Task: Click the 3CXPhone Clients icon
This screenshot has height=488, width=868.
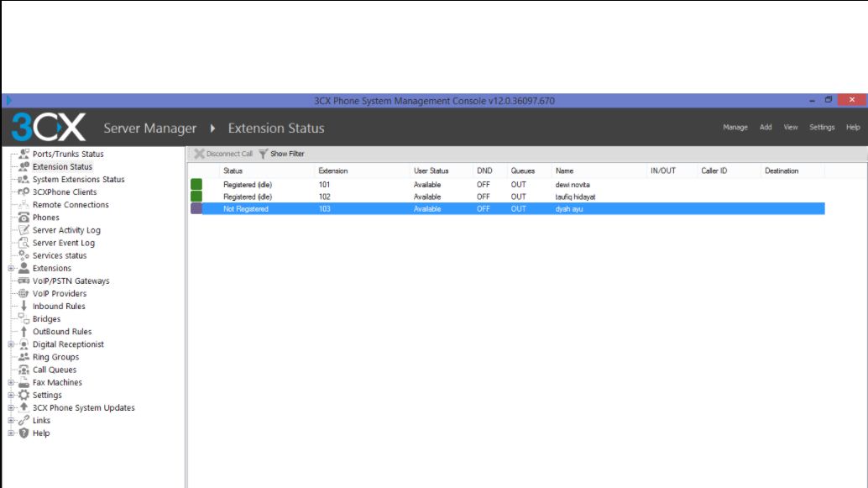Action: 24,192
